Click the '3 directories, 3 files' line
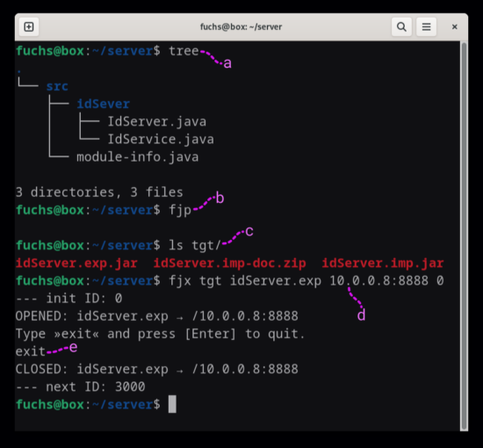This screenshot has width=483, height=448. (99, 192)
